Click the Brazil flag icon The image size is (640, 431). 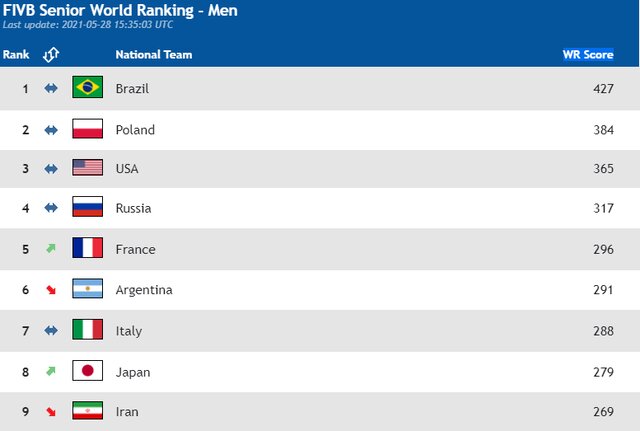[x=88, y=89]
